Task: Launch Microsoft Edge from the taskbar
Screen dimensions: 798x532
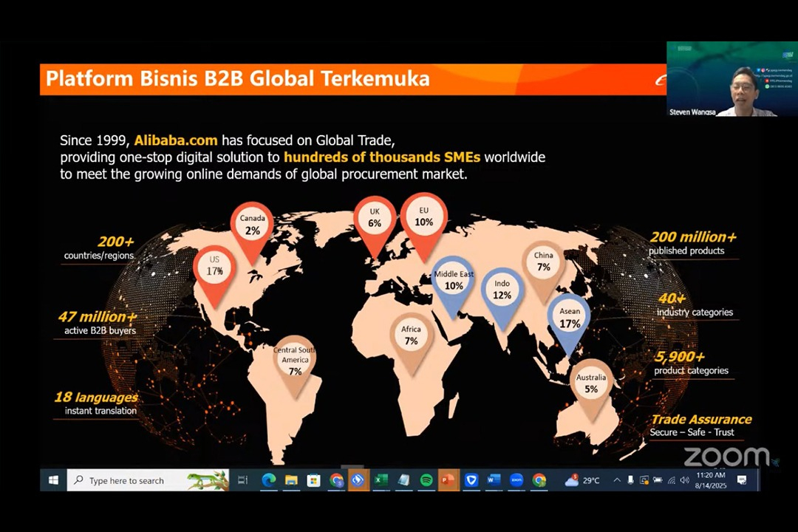Action: point(269,480)
